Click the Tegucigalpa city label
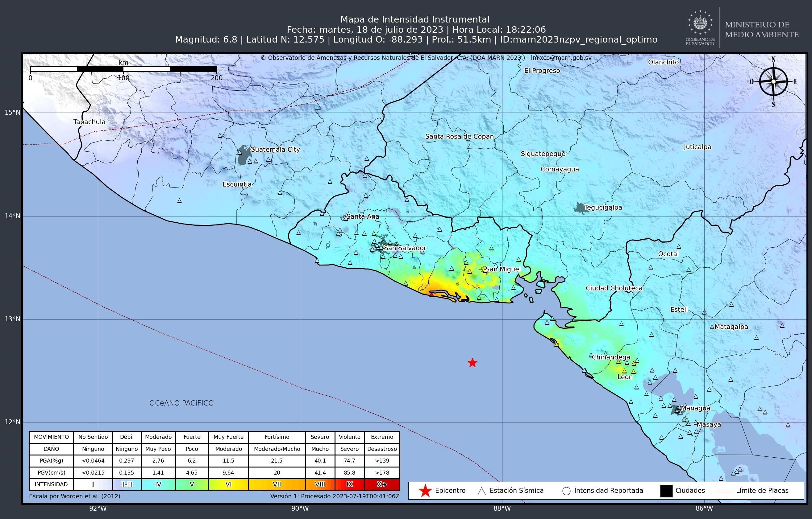Viewport: 812px width, 519px height. (x=603, y=207)
